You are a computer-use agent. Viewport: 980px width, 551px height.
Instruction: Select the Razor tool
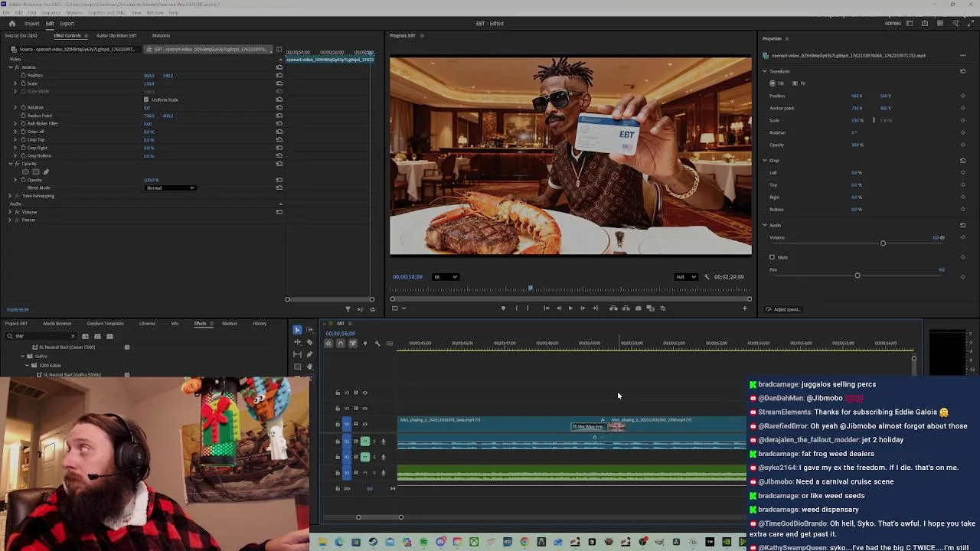(309, 342)
